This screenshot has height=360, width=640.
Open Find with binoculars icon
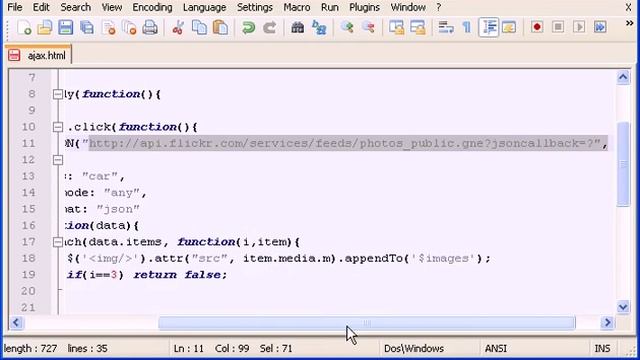298,28
